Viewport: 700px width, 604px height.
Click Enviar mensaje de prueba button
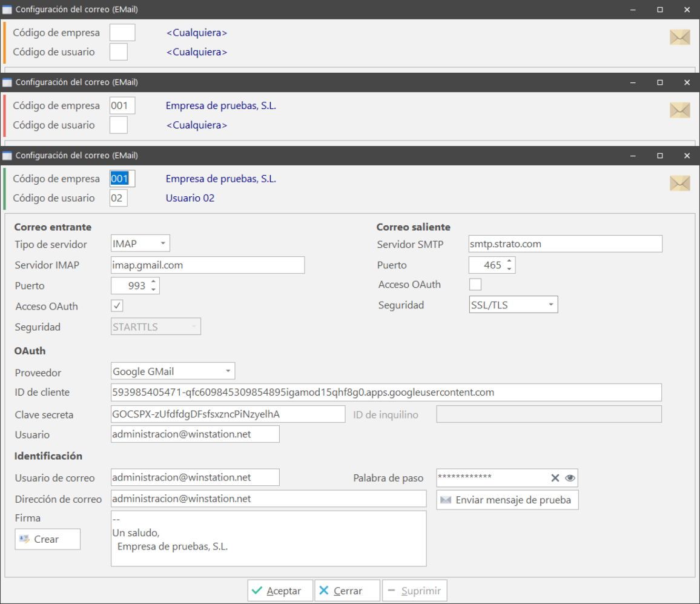pyautogui.click(x=507, y=500)
